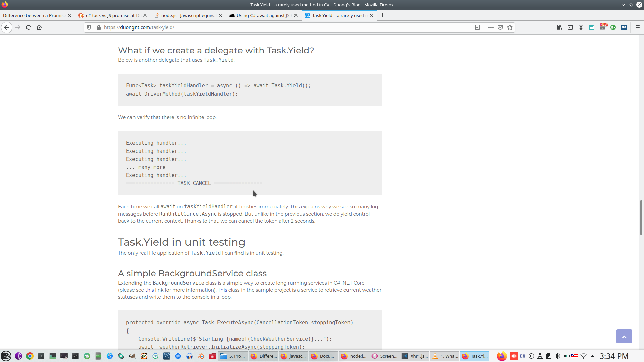Click the scroll-to-top arrow button
The width and height of the screenshot is (644, 362).
[x=624, y=336]
